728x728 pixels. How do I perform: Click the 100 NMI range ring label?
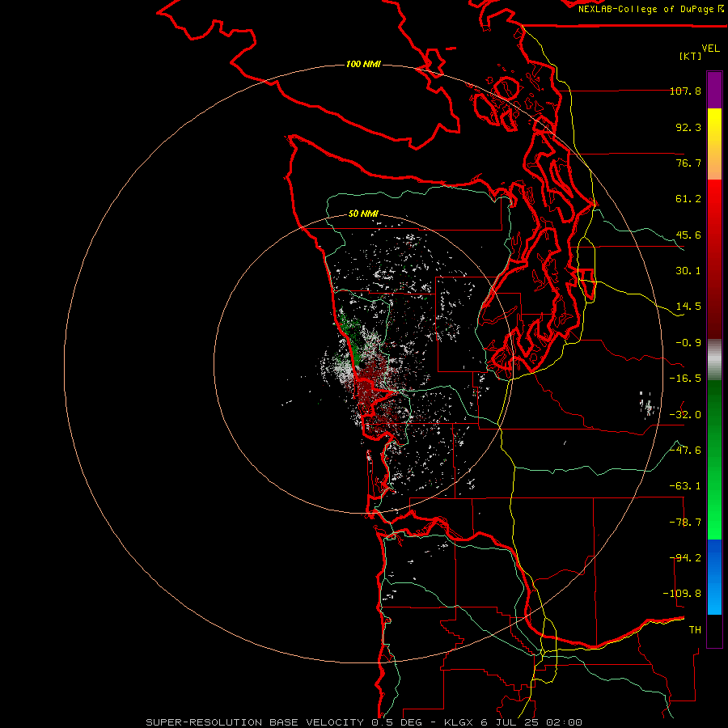pyautogui.click(x=363, y=64)
